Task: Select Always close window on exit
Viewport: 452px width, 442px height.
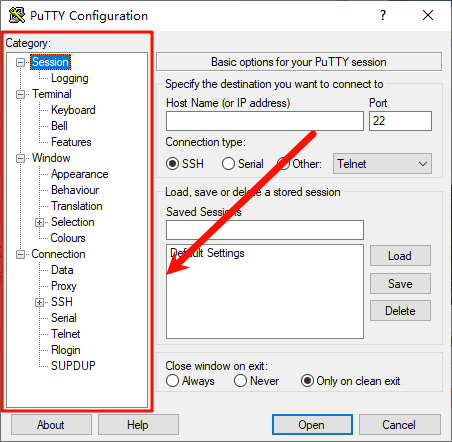Action: tap(172, 381)
